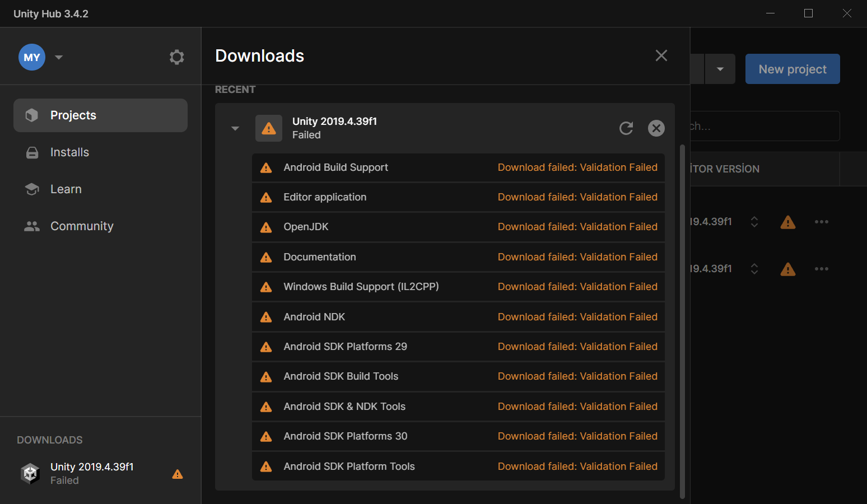Click the MY account avatar
Viewport: 867px width, 504px height.
click(x=32, y=57)
